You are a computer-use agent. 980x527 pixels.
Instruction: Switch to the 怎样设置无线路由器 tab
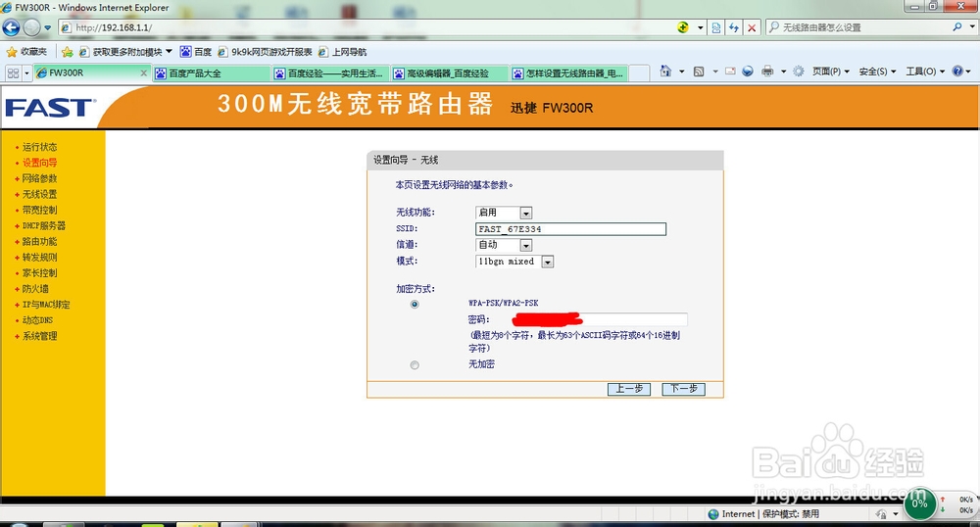coord(568,73)
